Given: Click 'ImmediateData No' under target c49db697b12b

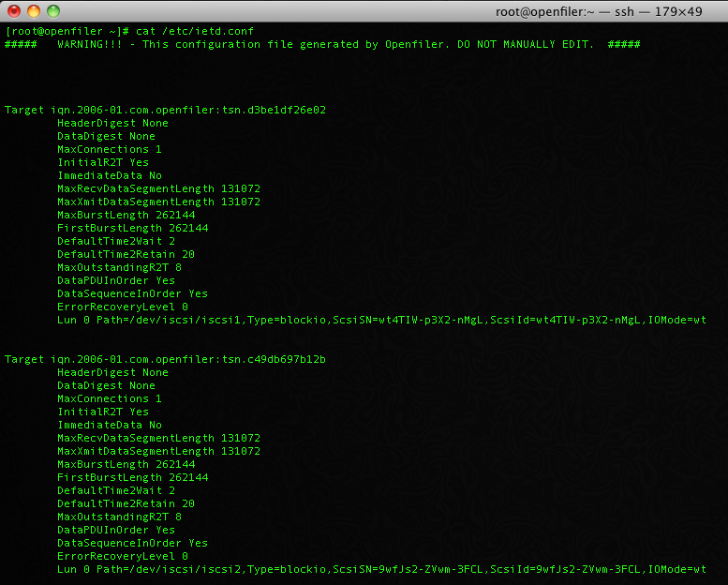Looking at the screenshot, I should coord(110,425).
